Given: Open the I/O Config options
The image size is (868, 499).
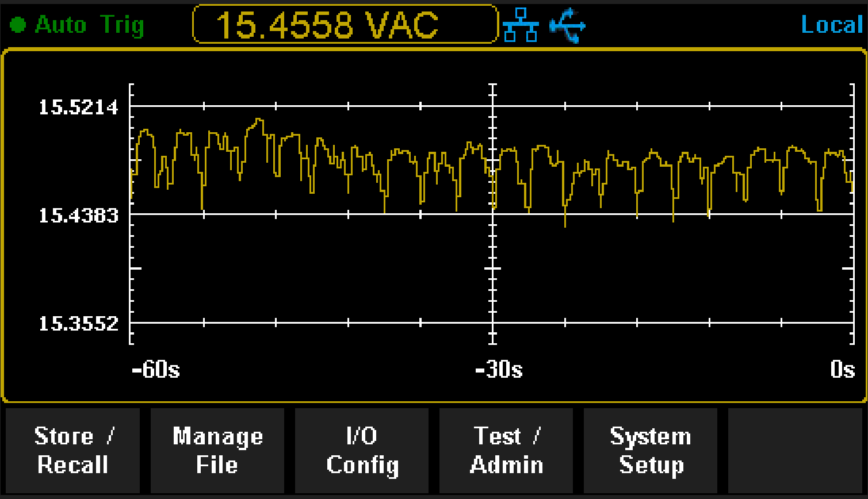Looking at the screenshot, I should (x=361, y=451).
